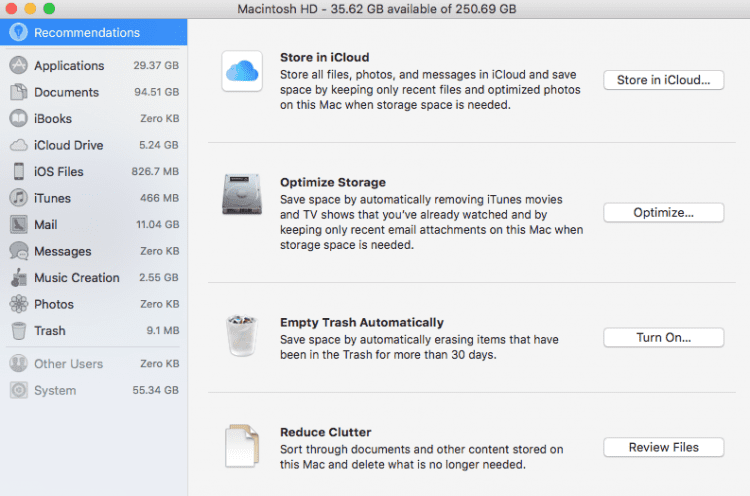The image size is (750, 496).
Task: Select Other Users in sidebar
Action: (94, 364)
